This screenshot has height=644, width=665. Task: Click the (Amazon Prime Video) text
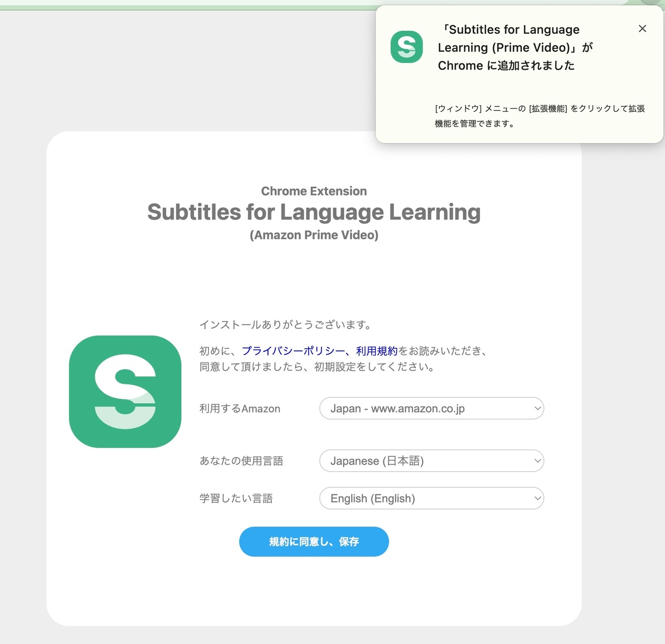[314, 235]
